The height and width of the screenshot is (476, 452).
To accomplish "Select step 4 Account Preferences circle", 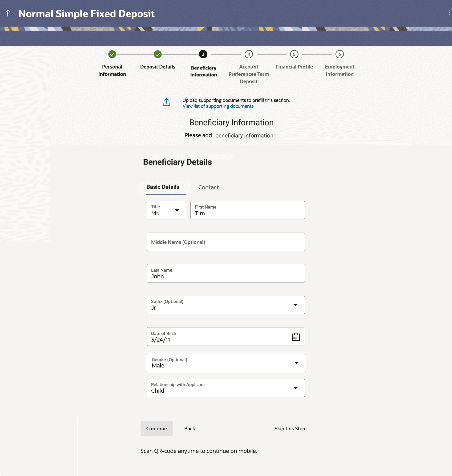I will pos(249,54).
